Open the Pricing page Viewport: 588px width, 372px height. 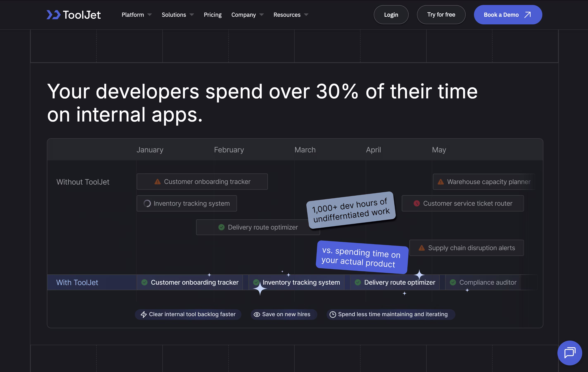[212, 15]
